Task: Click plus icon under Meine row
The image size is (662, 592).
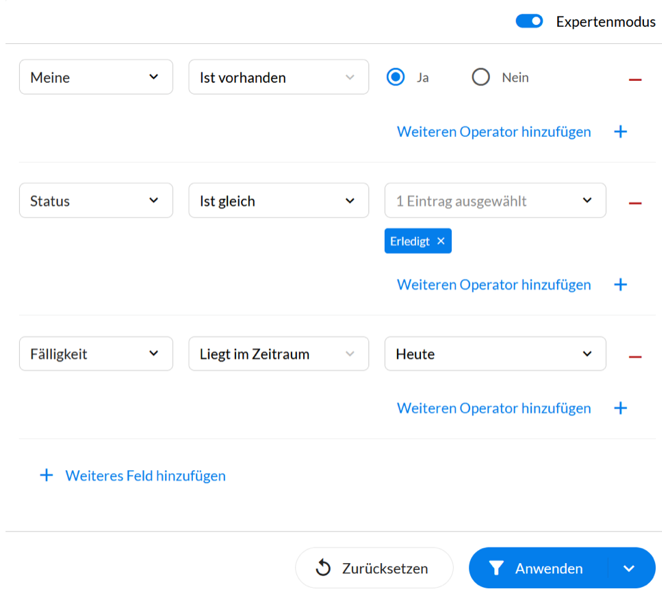Action: coord(620,132)
